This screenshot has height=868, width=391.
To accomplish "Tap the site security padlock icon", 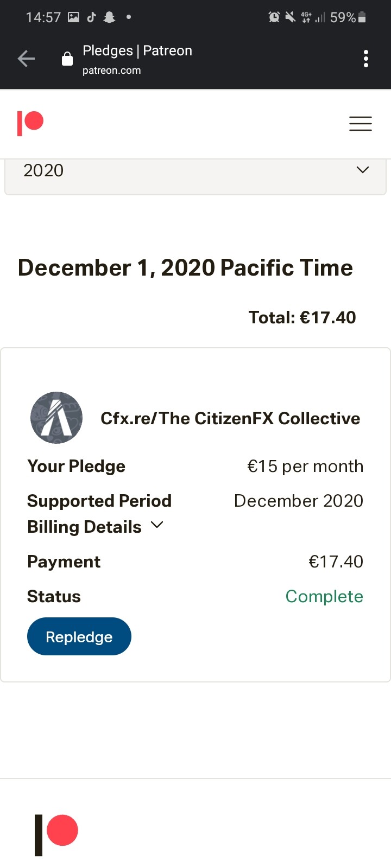I will (67, 59).
